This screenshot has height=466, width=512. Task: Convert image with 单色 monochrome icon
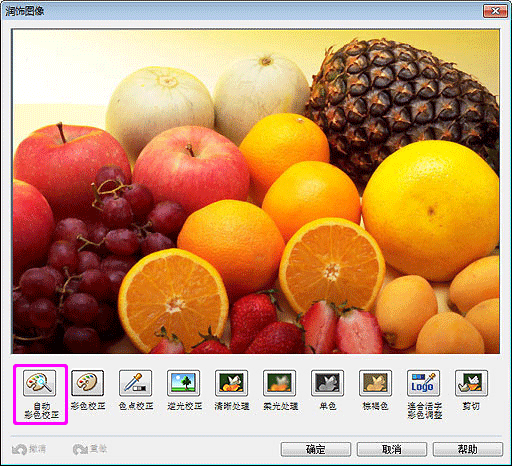point(328,383)
